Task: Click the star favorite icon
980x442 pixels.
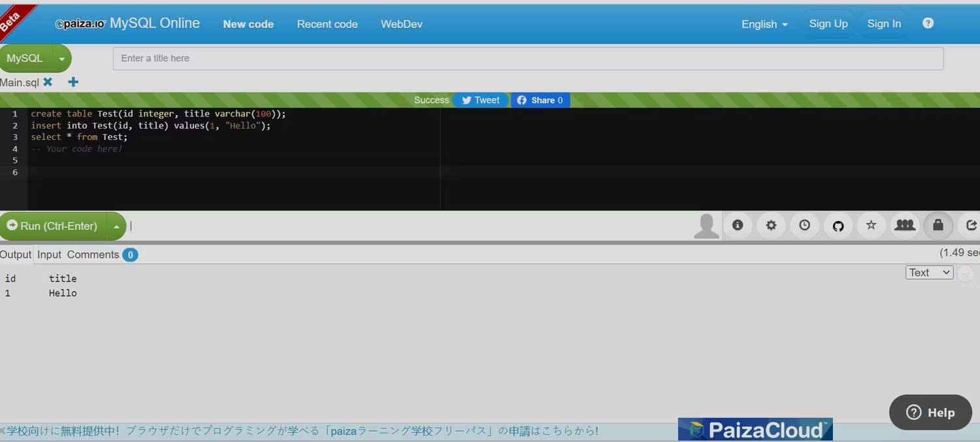Action: [871, 226]
